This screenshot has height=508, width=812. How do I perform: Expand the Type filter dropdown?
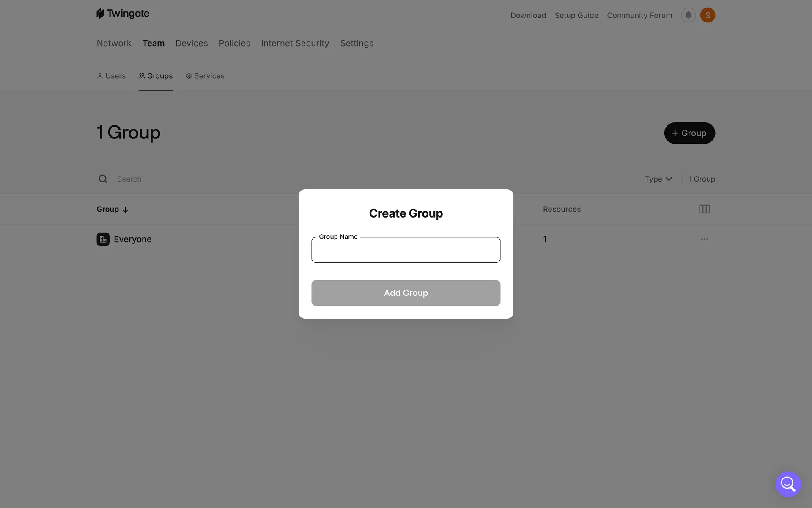click(x=658, y=179)
